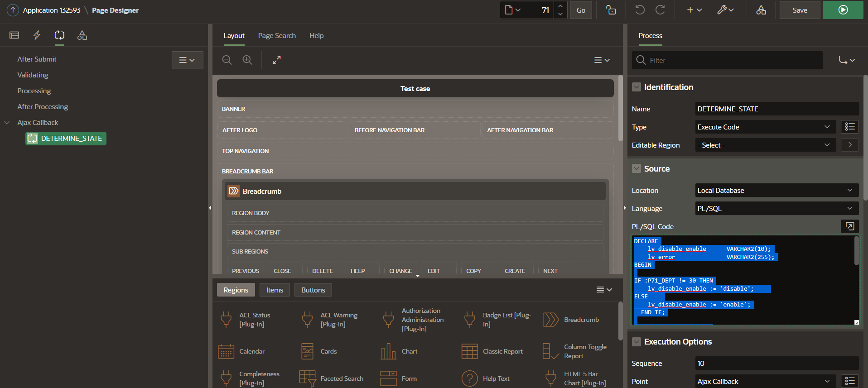The height and width of the screenshot is (388, 868).
Task: Open the page selector dropdown
Action: click(x=513, y=10)
